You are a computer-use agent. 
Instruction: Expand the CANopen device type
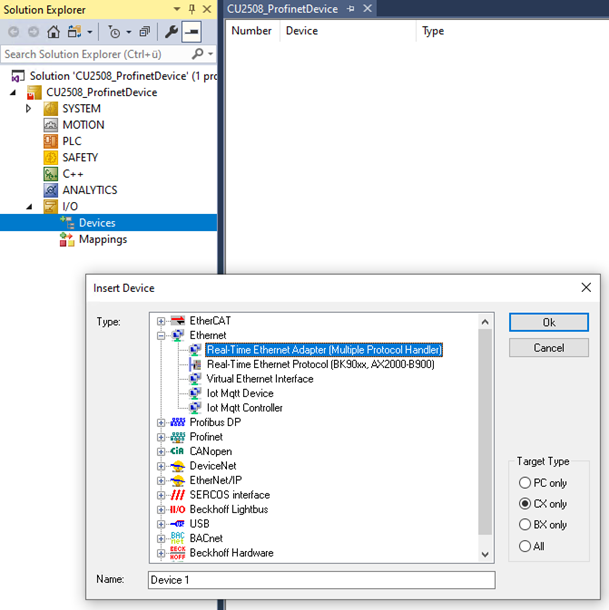[161, 451]
